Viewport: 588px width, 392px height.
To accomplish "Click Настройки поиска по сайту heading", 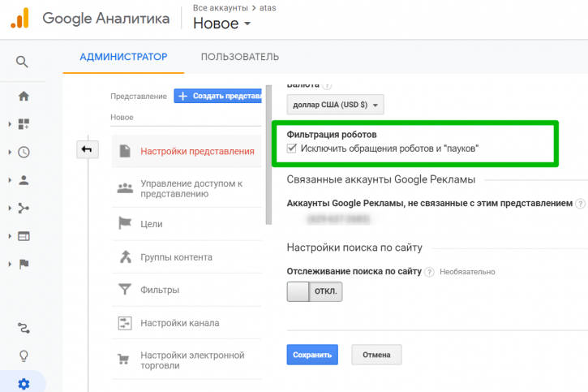I will (x=354, y=248).
